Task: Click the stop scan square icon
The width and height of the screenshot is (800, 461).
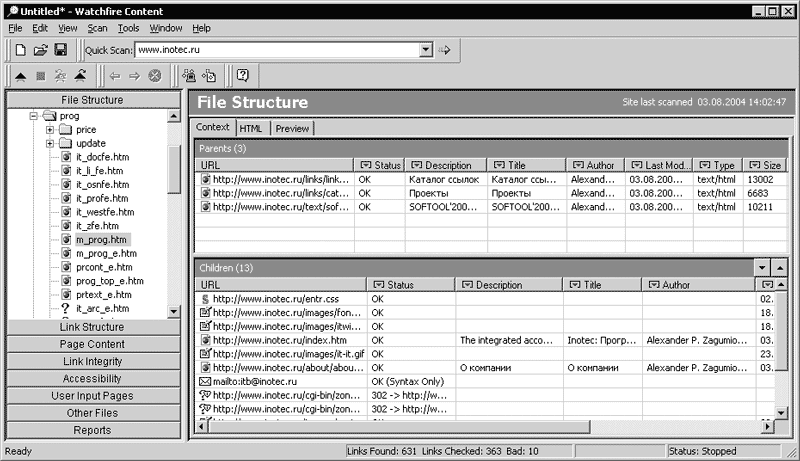Action: coord(40,76)
